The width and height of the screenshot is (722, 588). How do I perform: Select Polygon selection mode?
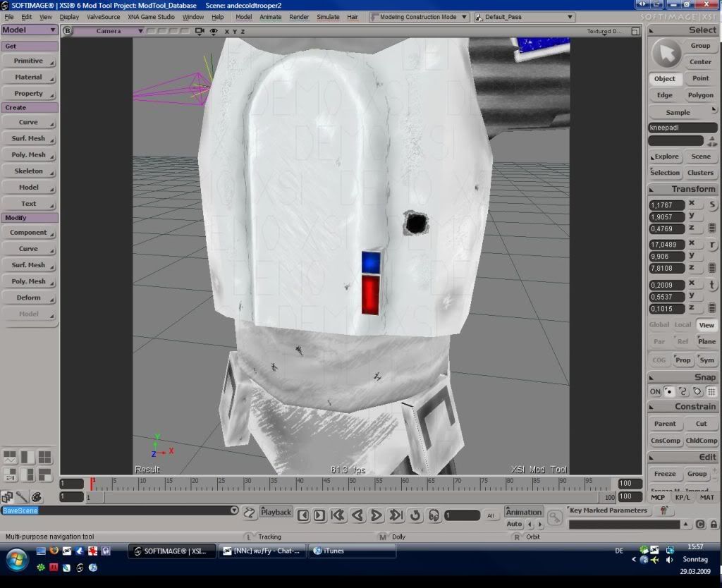click(700, 95)
